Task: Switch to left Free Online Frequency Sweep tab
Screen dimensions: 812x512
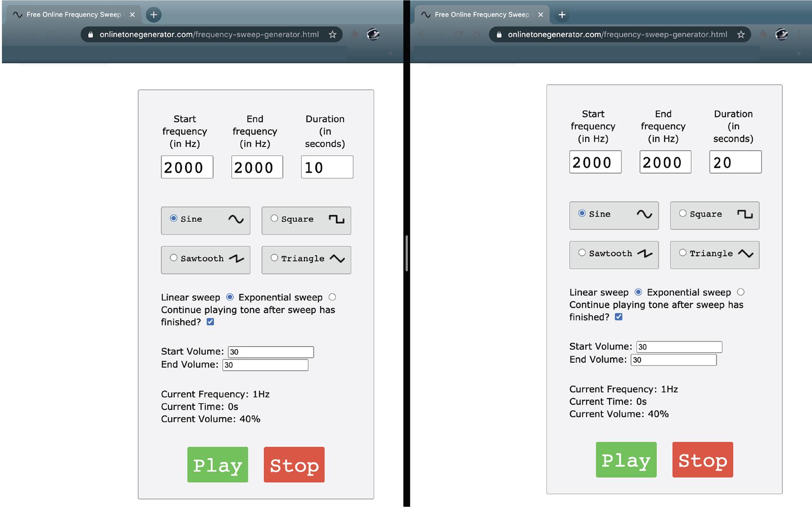Action: pos(73,15)
